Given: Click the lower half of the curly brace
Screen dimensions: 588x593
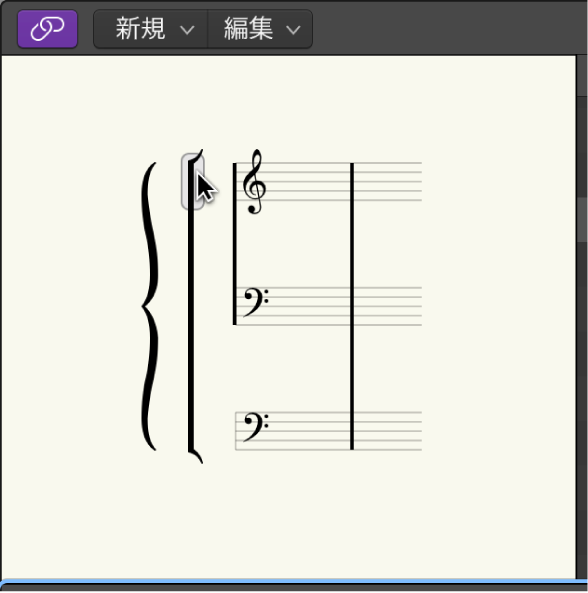Looking at the screenshot, I should tap(150, 378).
